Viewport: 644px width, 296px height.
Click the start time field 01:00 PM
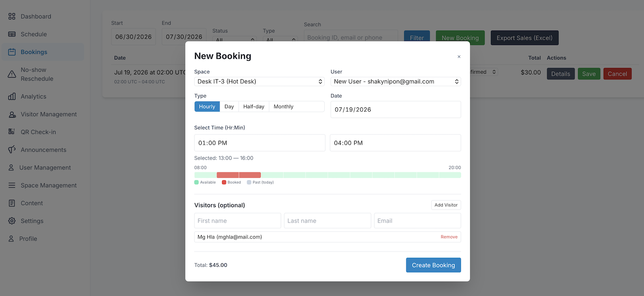(x=260, y=143)
